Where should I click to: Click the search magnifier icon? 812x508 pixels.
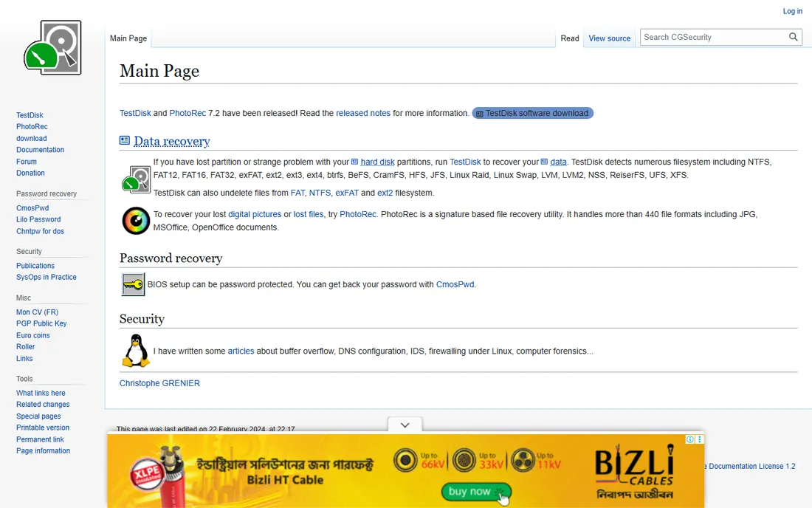click(x=793, y=37)
